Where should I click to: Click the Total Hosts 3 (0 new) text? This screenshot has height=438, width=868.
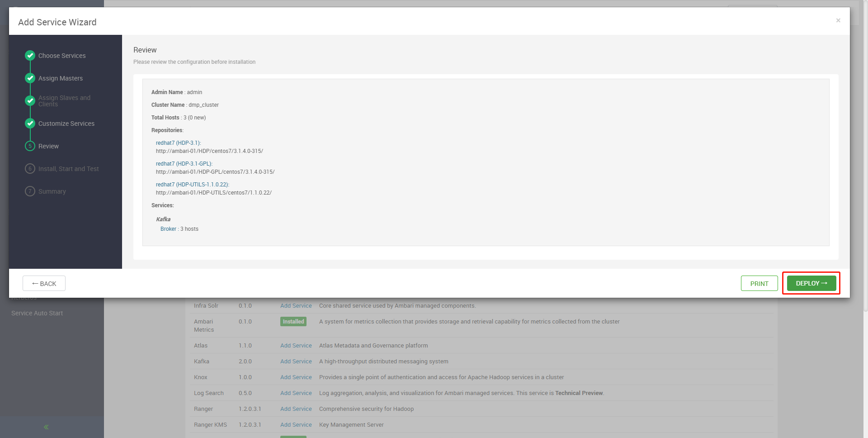coord(194,118)
